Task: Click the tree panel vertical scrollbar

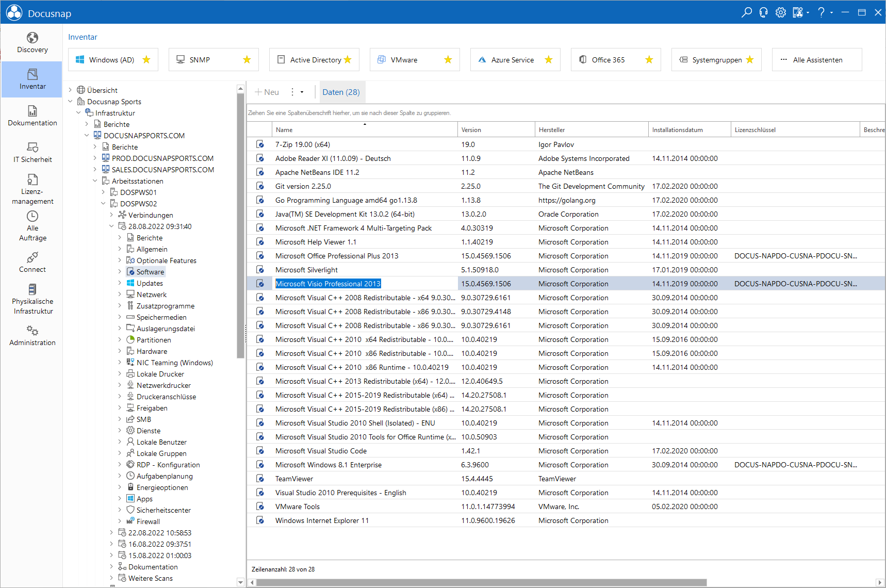Action: coord(240,225)
